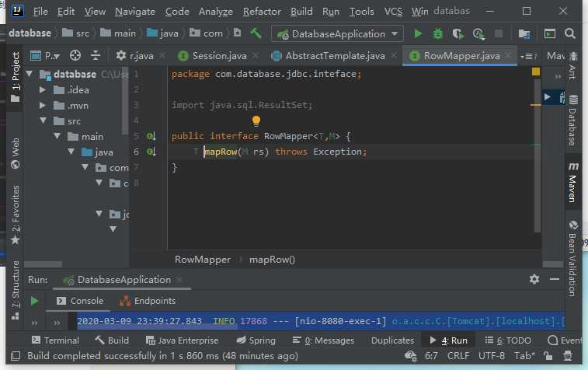The width and height of the screenshot is (588, 370).
Task: Open the 0: Messages tool window
Action: pos(323,340)
